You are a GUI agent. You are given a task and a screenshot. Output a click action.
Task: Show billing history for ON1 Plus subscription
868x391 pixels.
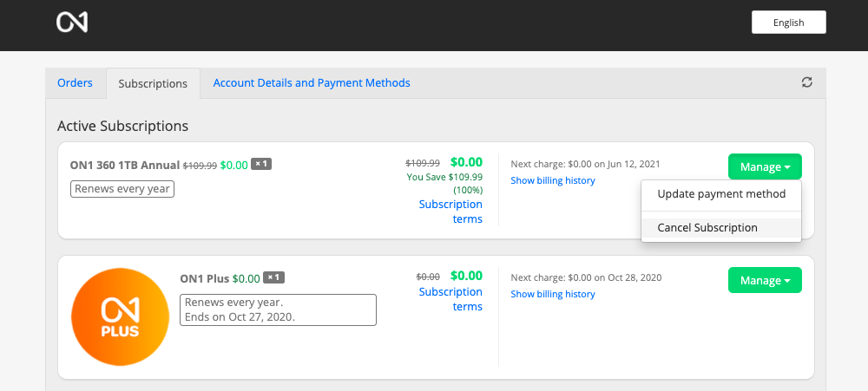point(553,294)
